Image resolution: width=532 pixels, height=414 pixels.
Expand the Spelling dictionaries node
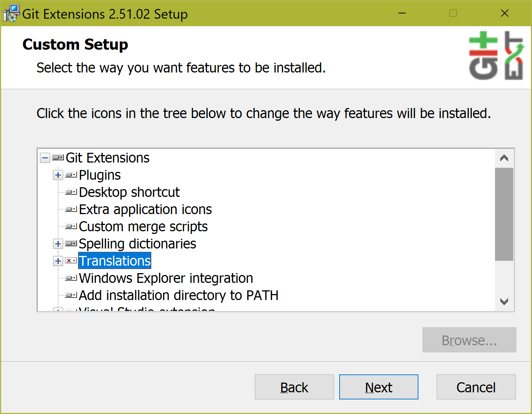(x=58, y=243)
